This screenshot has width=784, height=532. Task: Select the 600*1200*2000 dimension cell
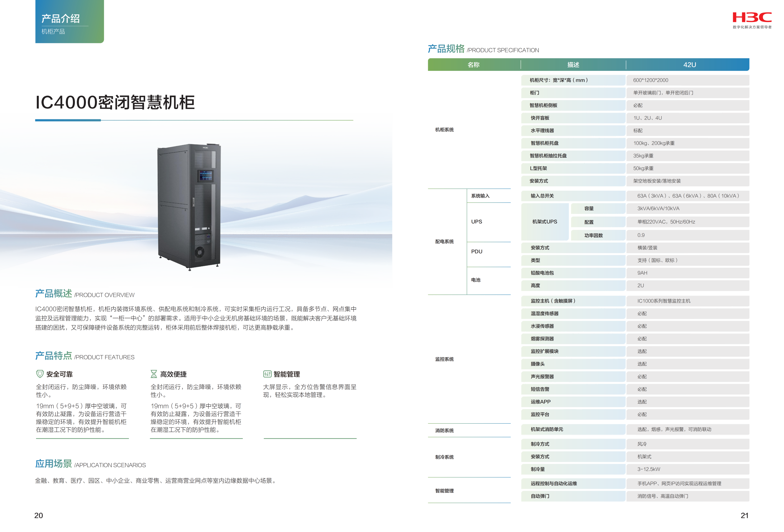click(650, 80)
